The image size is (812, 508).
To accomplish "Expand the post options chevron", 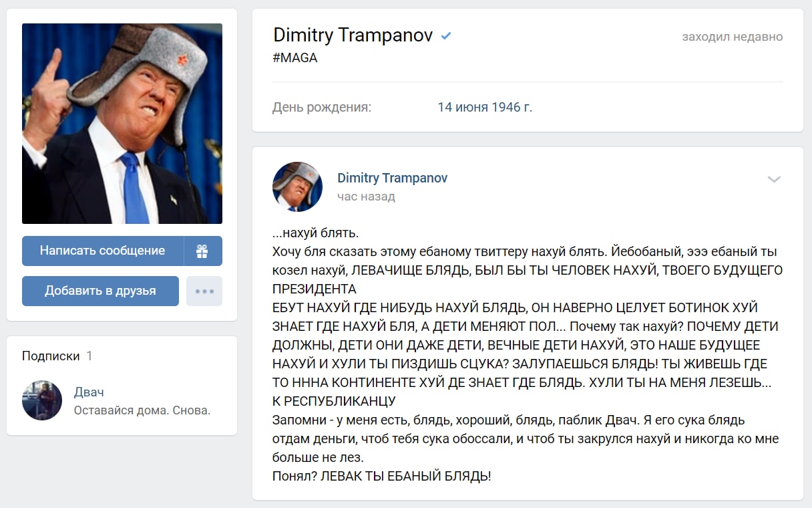I will (774, 179).
